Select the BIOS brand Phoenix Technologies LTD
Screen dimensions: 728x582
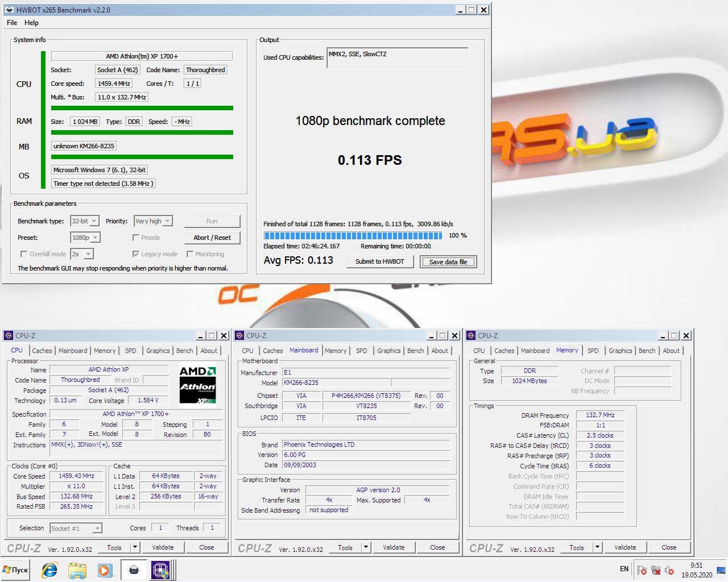pos(366,444)
